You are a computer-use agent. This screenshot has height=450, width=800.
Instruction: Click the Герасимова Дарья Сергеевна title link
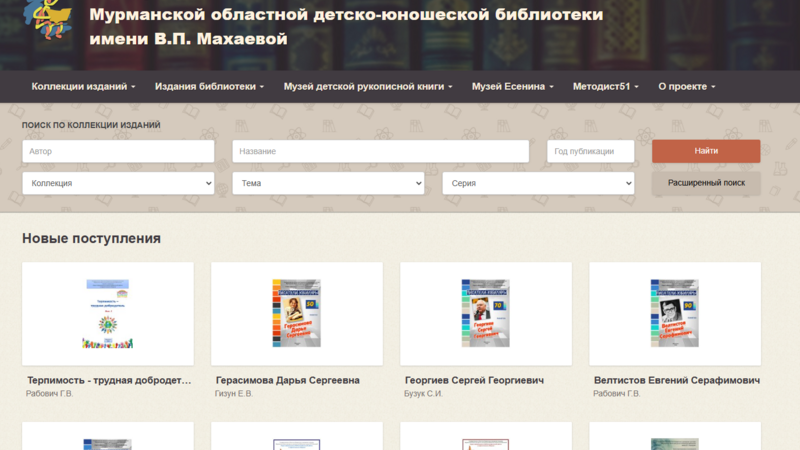click(287, 381)
